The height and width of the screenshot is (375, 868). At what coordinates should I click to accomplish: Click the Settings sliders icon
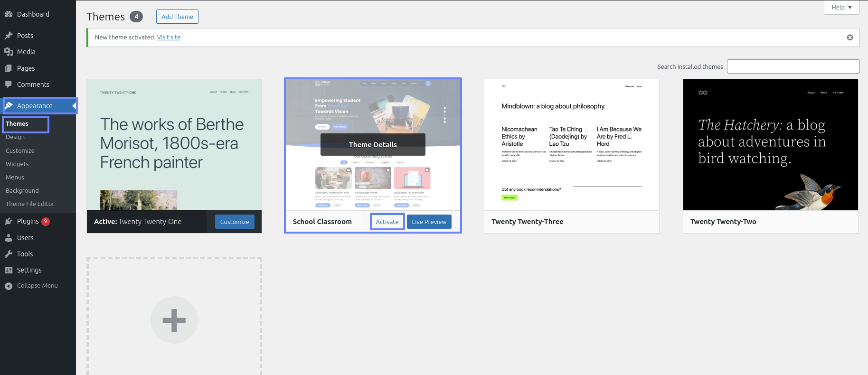9,270
